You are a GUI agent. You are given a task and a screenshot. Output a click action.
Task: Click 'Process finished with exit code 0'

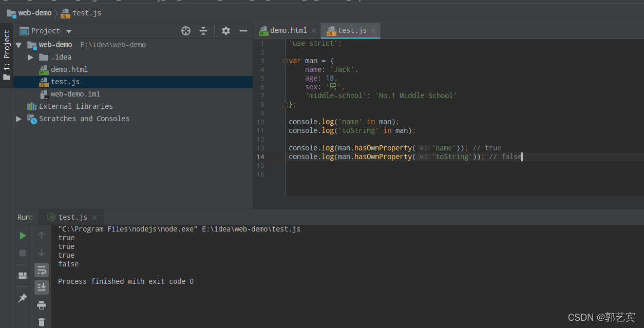pos(126,281)
